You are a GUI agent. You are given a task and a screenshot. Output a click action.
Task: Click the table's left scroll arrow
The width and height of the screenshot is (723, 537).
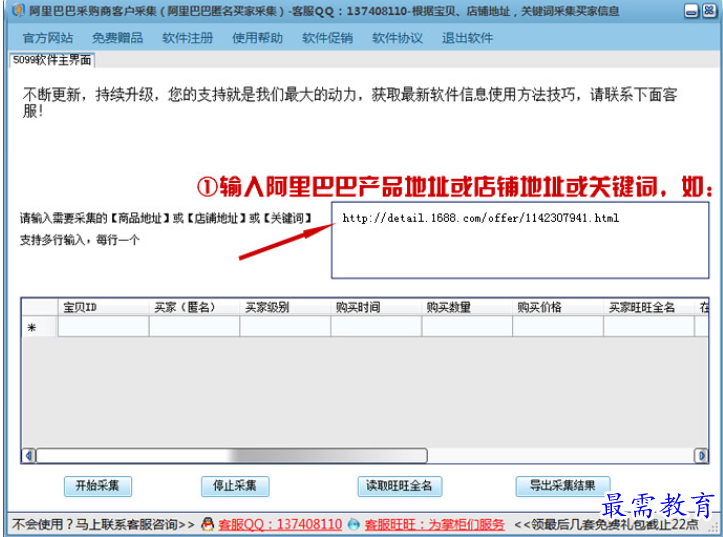pyautogui.click(x=29, y=456)
